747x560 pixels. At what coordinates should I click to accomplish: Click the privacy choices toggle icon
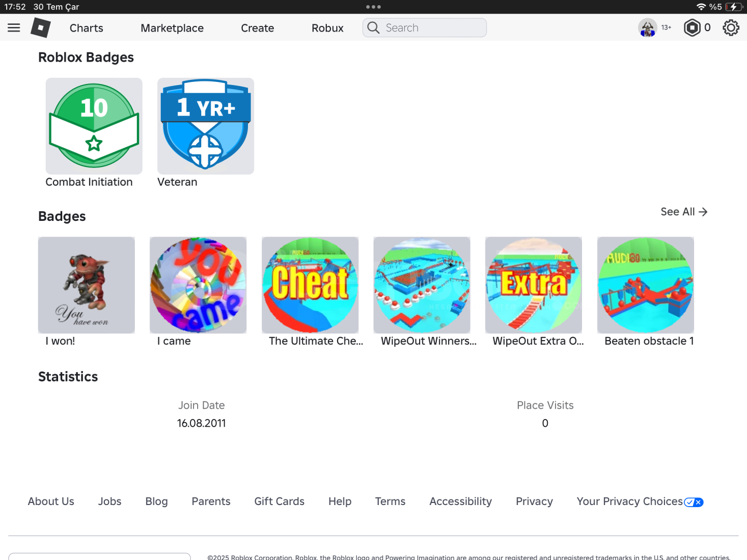point(694,502)
